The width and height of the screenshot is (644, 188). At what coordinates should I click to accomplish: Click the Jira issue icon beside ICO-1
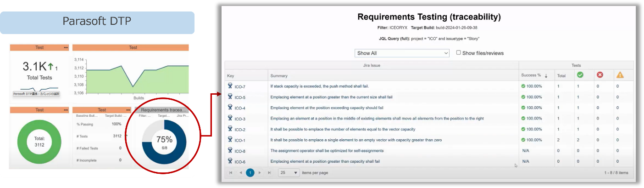(230, 140)
